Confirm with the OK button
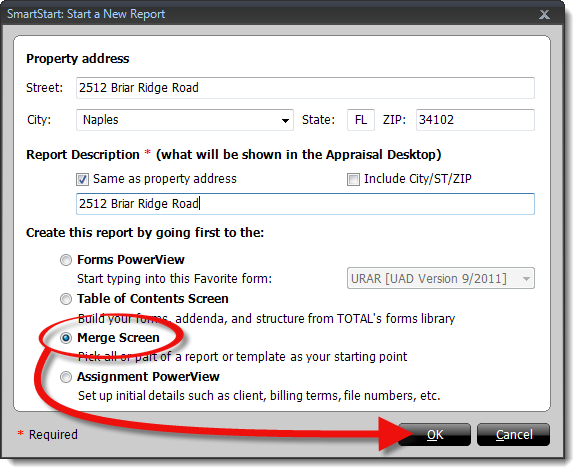This screenshot has width=580, height=474. click(x=435, y=435)
